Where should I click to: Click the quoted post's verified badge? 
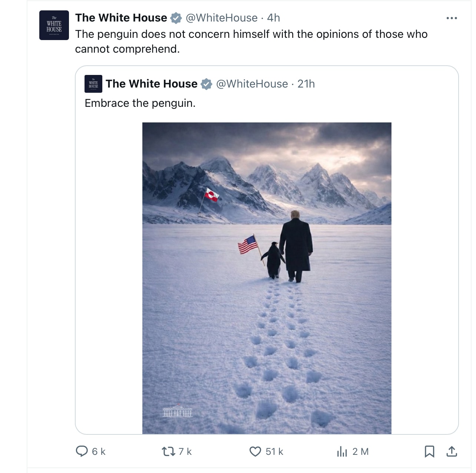pos(206,84)
